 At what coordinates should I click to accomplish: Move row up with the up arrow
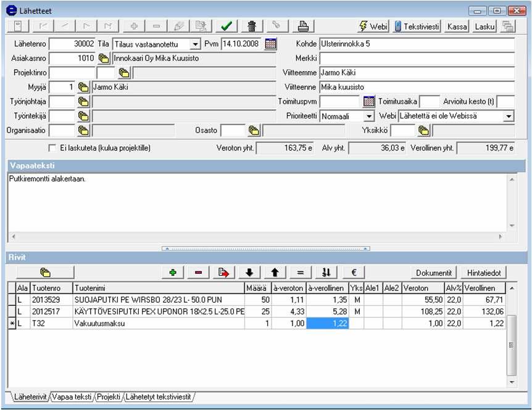pyautogui.click(x=275, y=273)
